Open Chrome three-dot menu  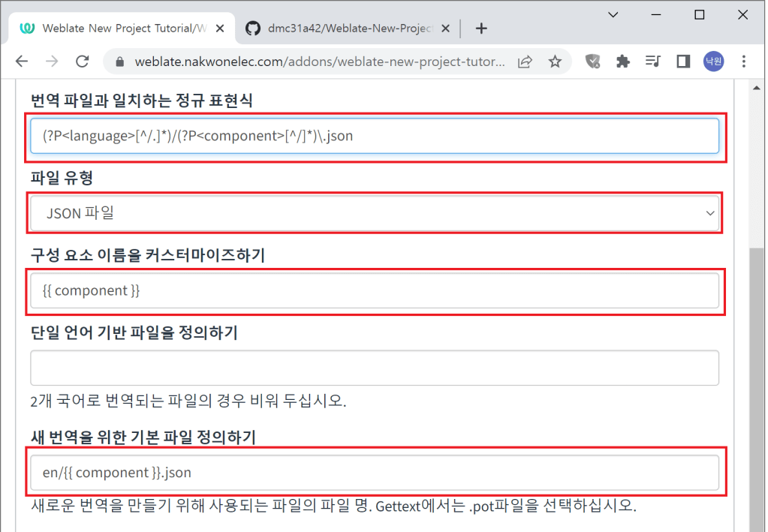[x=744, y=62]
